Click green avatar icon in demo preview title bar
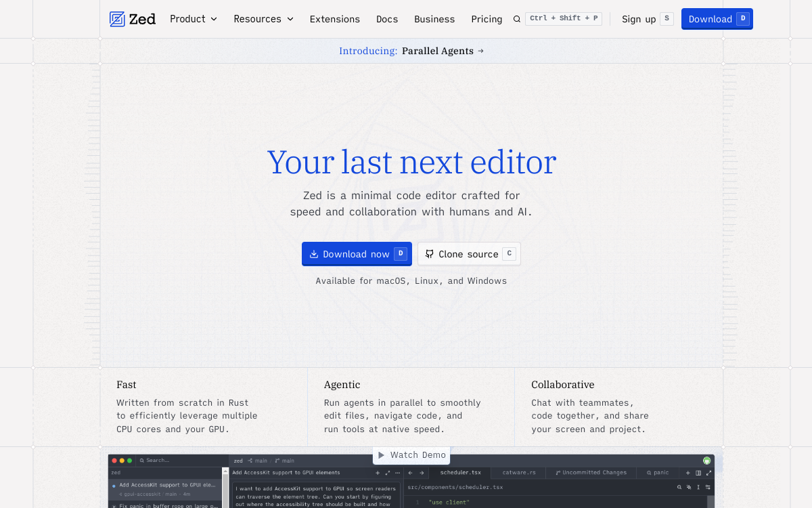This screenshot has width=812, height=508. 706,461
